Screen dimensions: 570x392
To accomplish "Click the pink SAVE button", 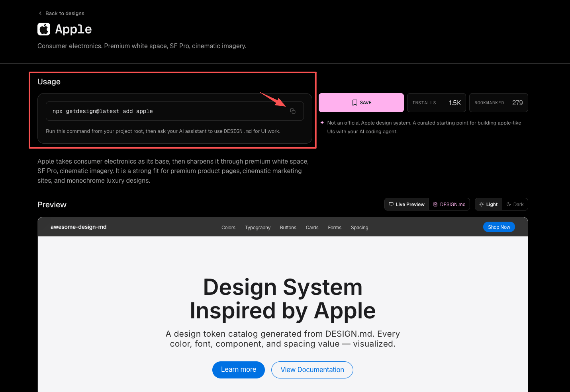I will [361, 103].
